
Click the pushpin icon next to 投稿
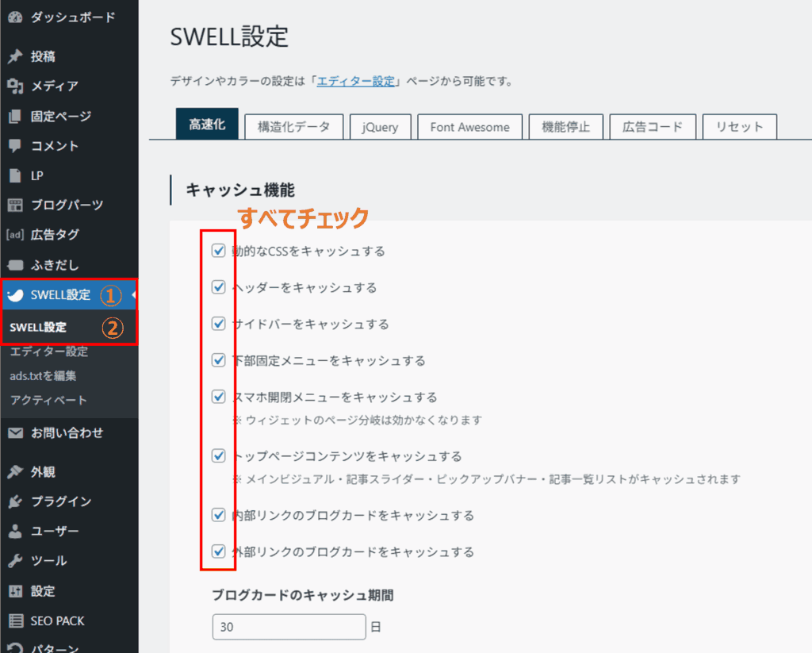coord(14,56)
